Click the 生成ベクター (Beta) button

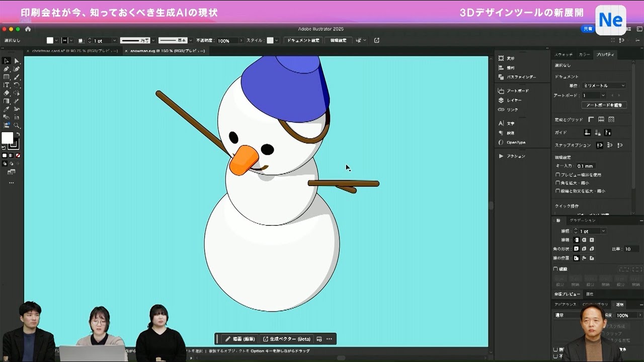(287, 339)
